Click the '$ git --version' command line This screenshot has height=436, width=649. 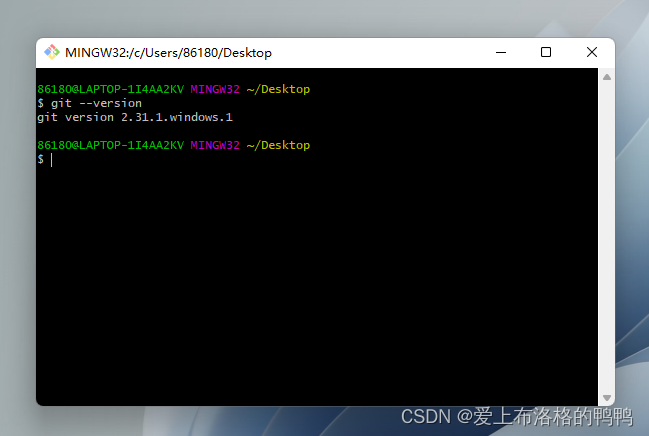pyautogui.click(x=89, y=103)
